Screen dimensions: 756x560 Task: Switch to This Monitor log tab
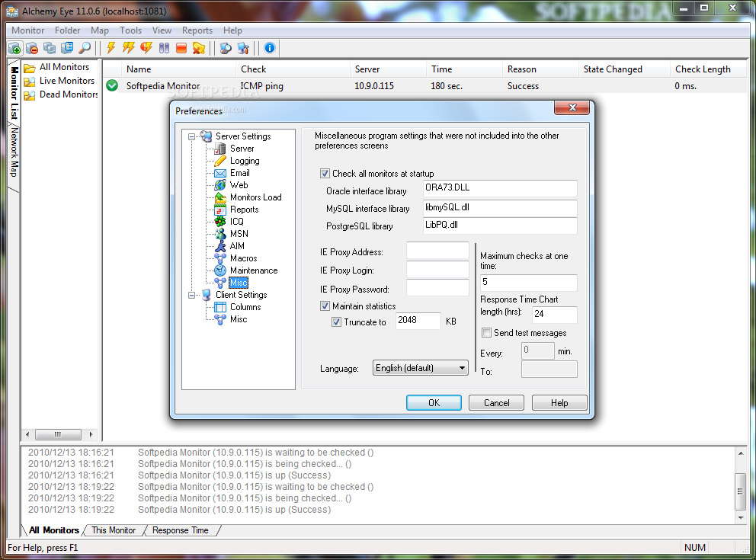(114, 530)
